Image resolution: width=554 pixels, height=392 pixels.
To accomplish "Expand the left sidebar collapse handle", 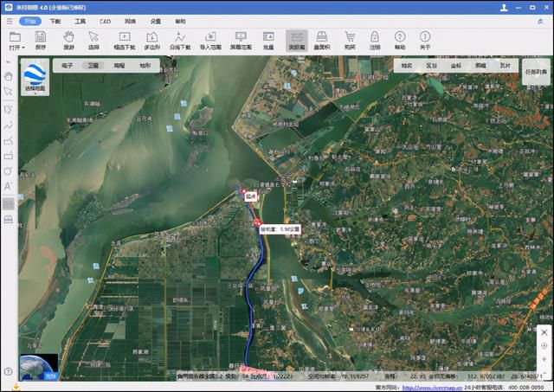I will (x=9, y=61).
